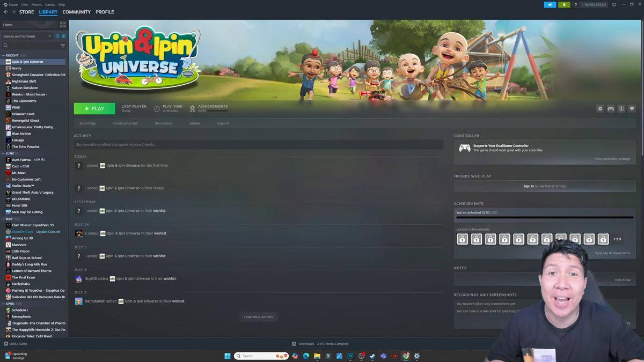The width and height of the screenshot is (644, 362).
Task: Open Steam icon in the taskbar
Action: coord(372,356)
